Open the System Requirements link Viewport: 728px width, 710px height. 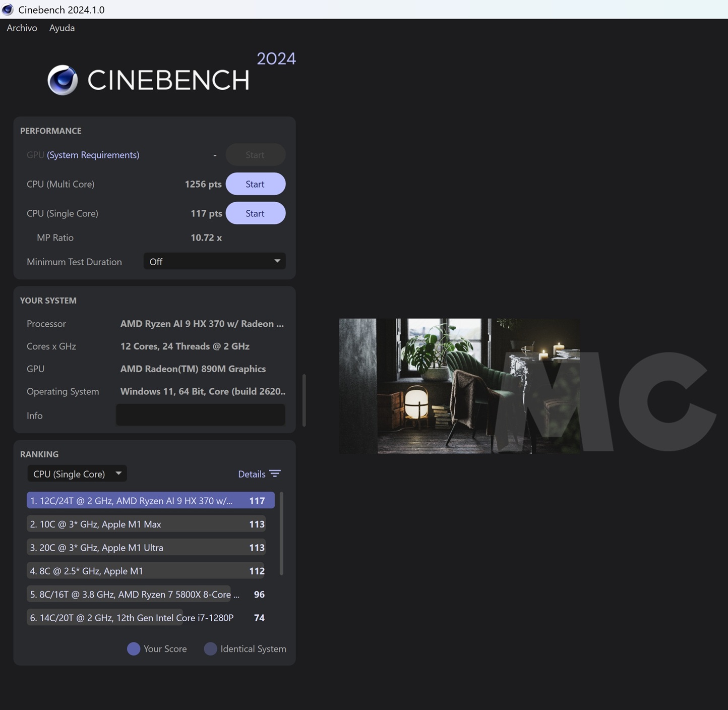click(93, 155)
